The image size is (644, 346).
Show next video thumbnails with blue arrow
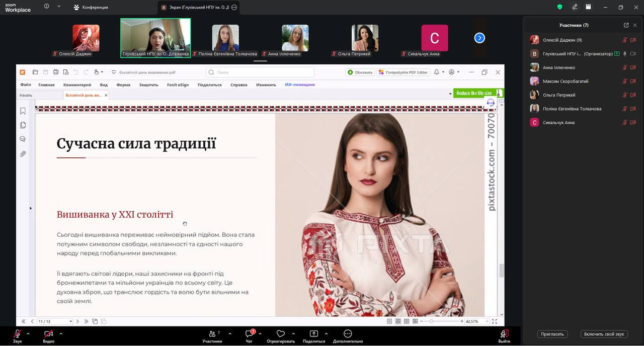point(479,38)
